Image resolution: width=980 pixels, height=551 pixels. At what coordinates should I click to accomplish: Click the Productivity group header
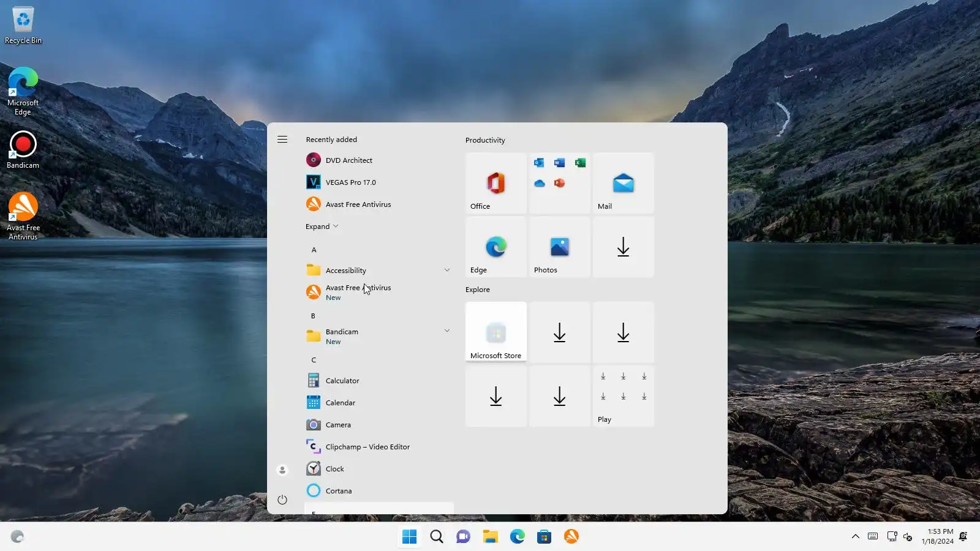pyautogui.click(x=485, y=140)
